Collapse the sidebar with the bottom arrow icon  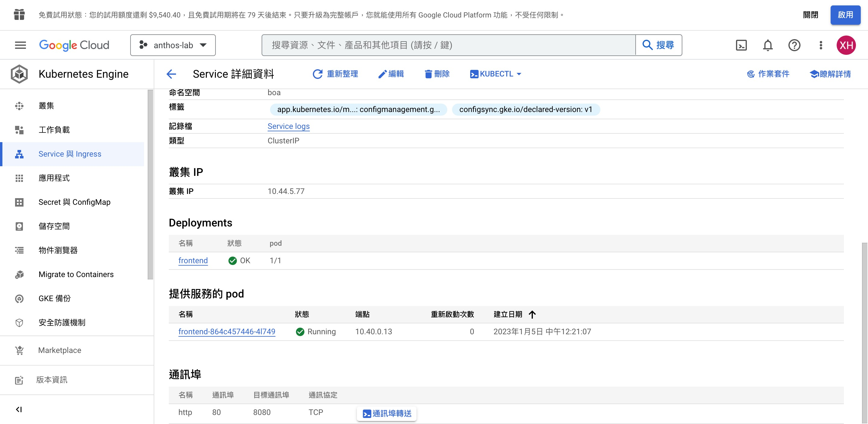click(x=19, y=409)
